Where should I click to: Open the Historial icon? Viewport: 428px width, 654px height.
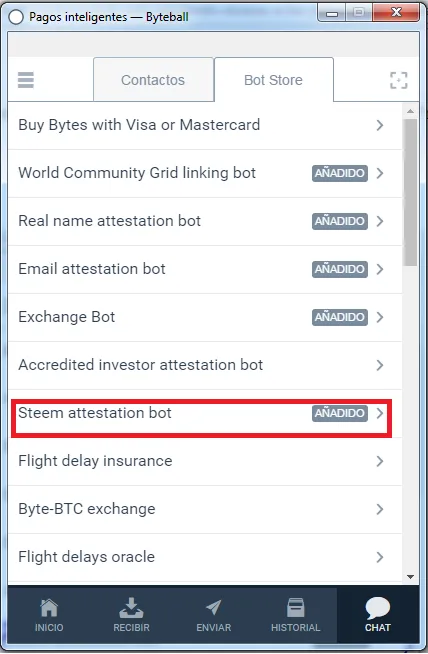[295, 608]
